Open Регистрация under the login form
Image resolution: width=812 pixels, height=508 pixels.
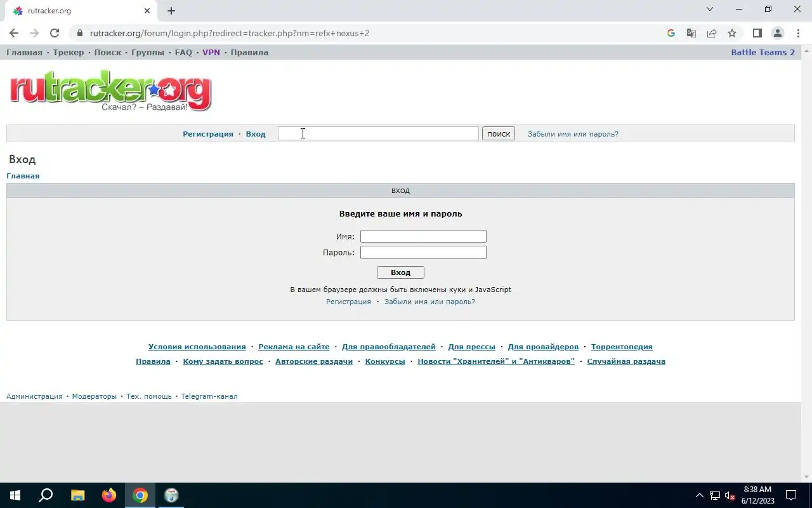pos(348,302)
